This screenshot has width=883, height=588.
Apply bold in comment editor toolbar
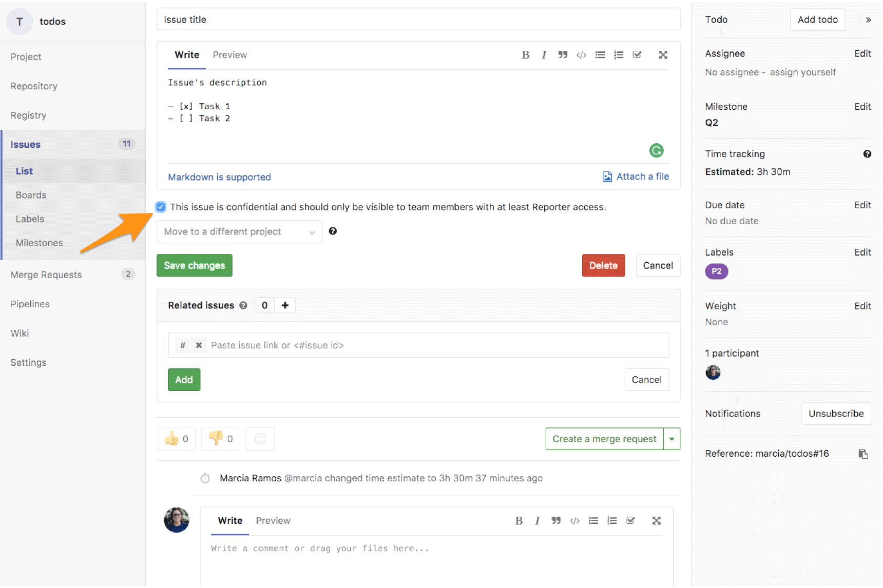click(519, 521)
